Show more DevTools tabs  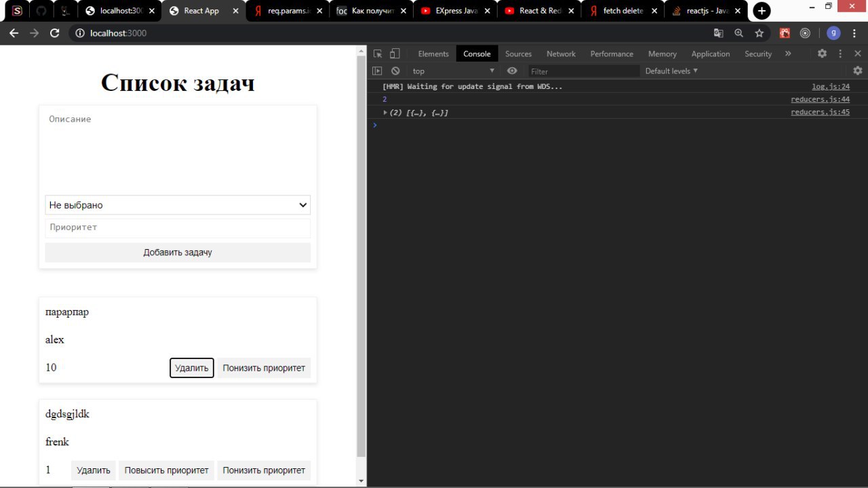[x=788, y=54]
